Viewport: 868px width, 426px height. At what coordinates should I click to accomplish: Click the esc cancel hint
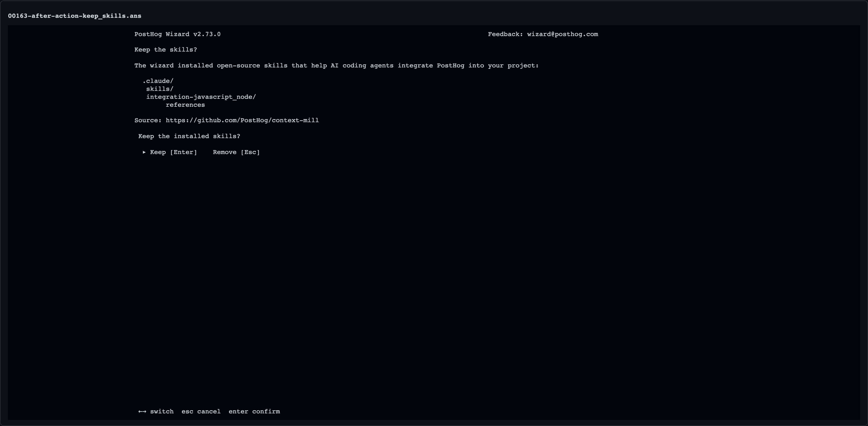pos(201,411)
